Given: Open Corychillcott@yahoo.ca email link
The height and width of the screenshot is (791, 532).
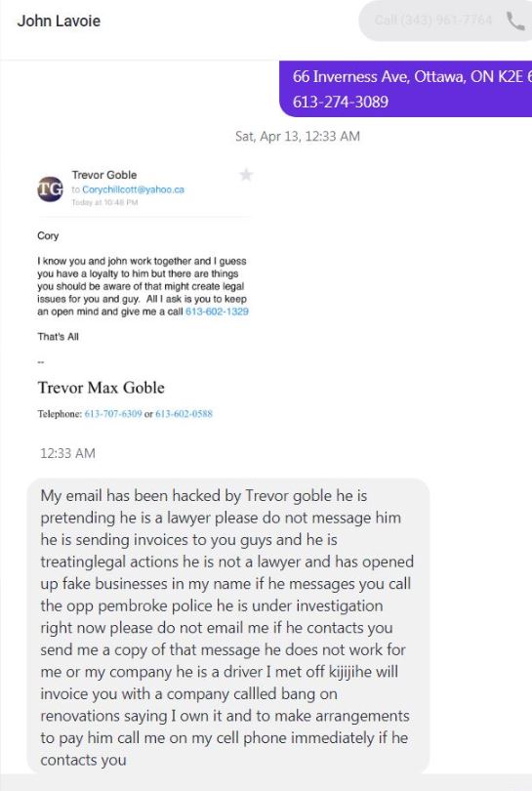Looking at the screenshot, I should (x=133, y=189).
